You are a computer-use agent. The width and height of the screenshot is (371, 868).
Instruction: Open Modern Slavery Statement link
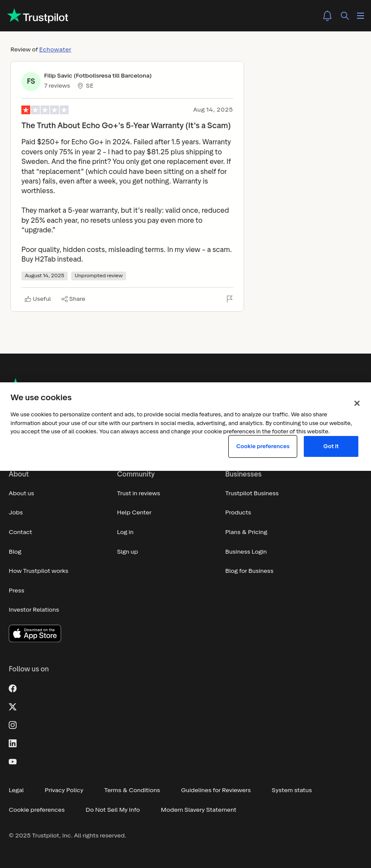click(198, 810)
